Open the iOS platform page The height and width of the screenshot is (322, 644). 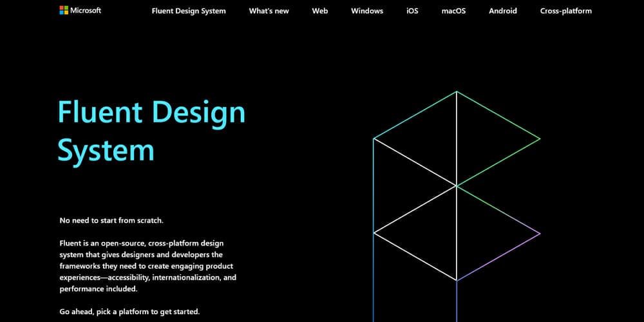point(412,11)
